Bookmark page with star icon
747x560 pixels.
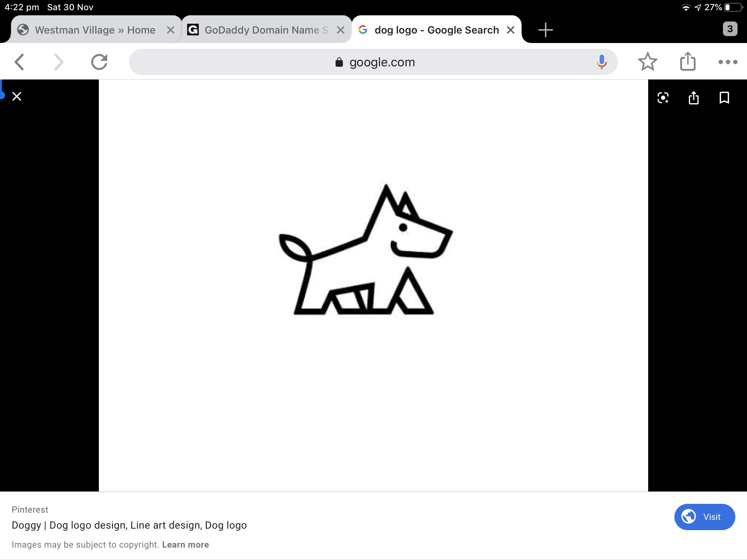[647, 62]
